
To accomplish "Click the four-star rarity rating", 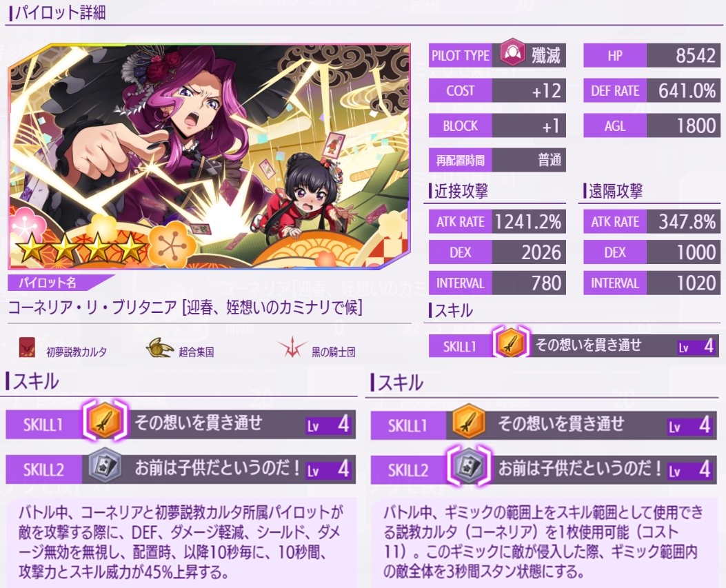I will coord(81,249).
